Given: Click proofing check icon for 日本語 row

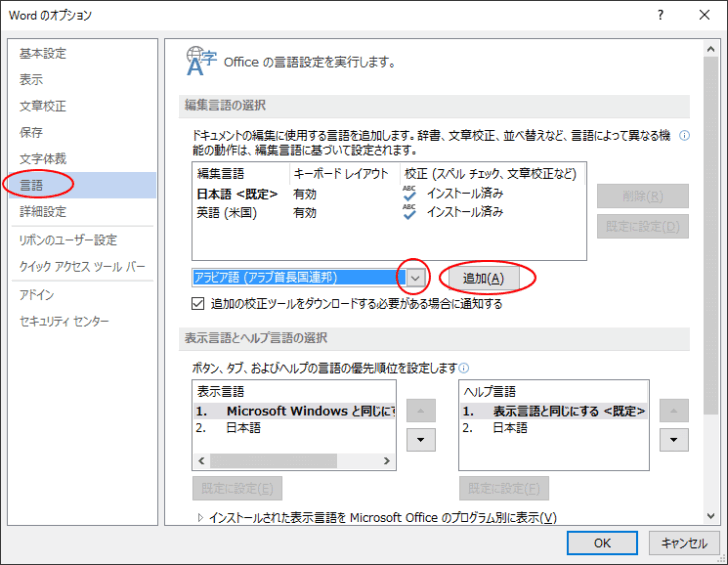Looking at the screenshot, I should [409, 193].
